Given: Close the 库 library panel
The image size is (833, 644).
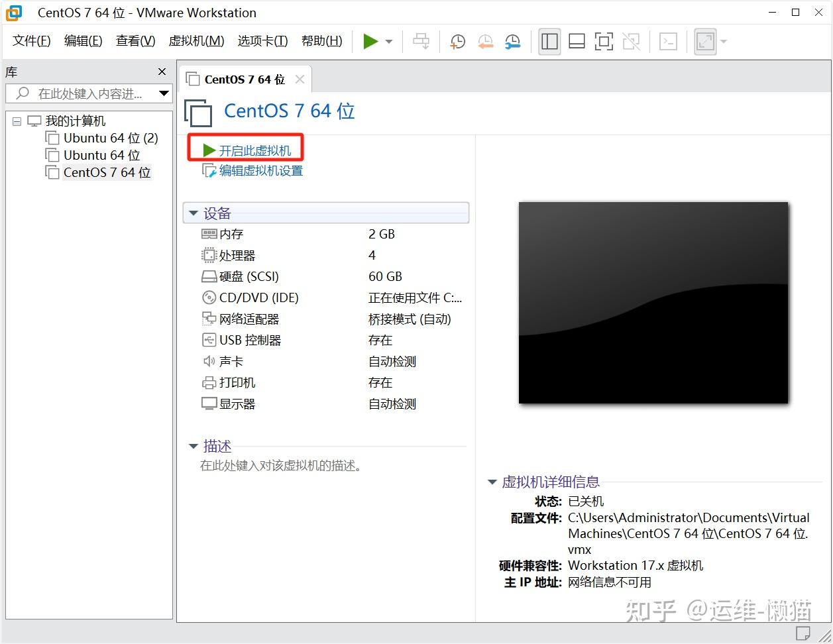Looking at the screenshot, I should (x=162, y=72).
